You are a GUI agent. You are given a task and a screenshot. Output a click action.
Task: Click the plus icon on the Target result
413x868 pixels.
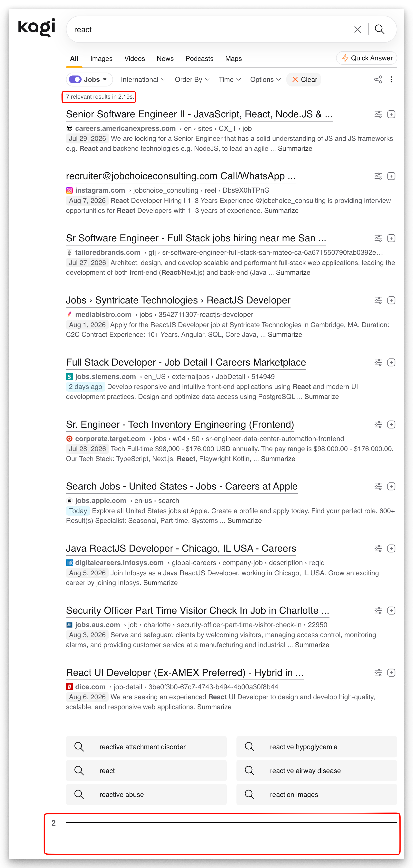(391, 425)
